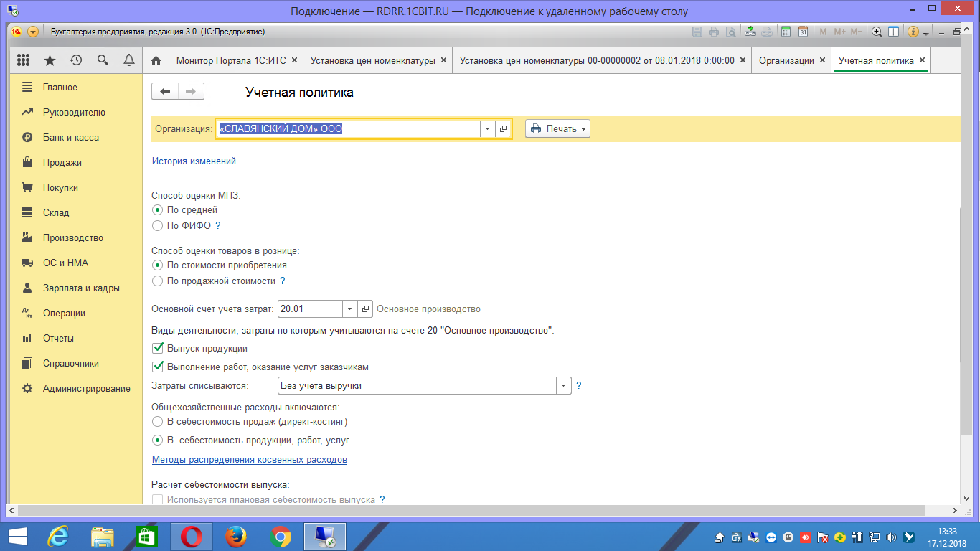Open File Explorer from the taskbar
980x551 pixels.
102,536
